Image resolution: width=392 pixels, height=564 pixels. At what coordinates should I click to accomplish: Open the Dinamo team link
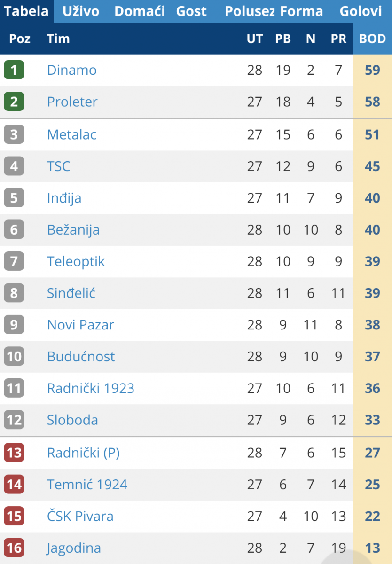72,70
